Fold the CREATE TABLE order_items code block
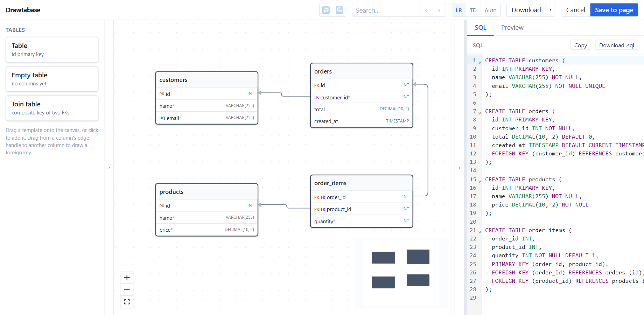644x315 pixels. 480,232
